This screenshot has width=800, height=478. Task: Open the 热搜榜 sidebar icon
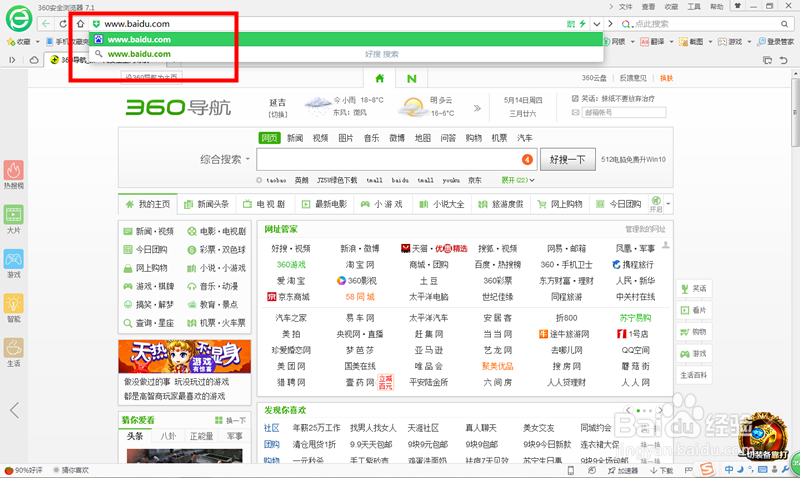pos(14,174)
